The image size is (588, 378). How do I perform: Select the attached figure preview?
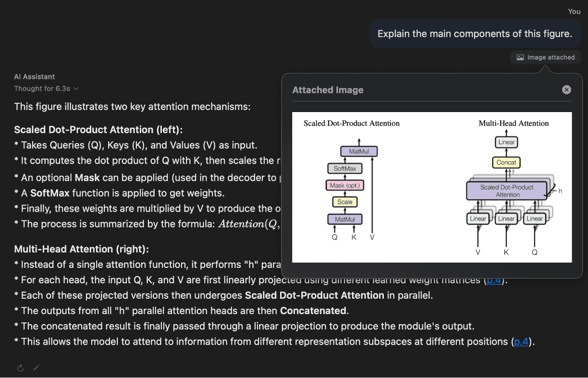tap(432, 187)
